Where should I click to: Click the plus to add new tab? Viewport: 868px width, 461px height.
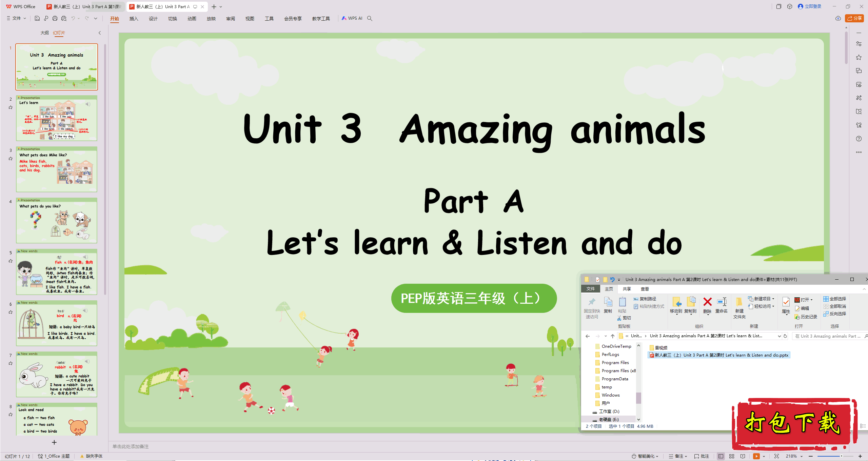[x=214, y=7]
